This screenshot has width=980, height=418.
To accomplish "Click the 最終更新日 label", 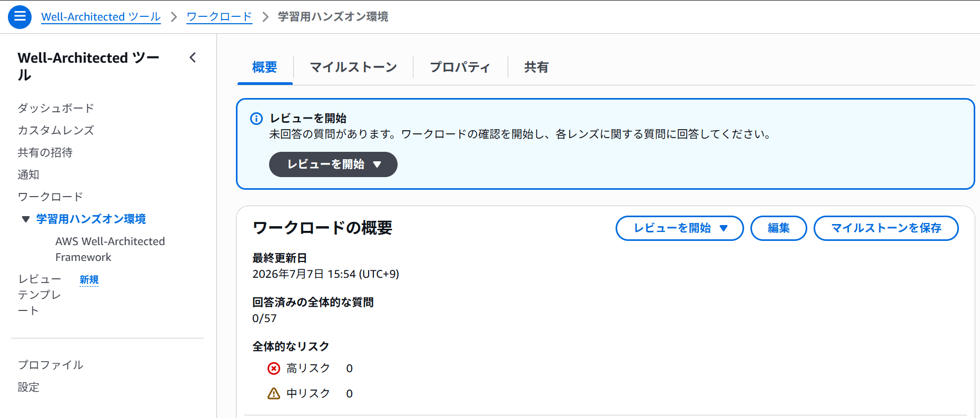I will 280,258.
